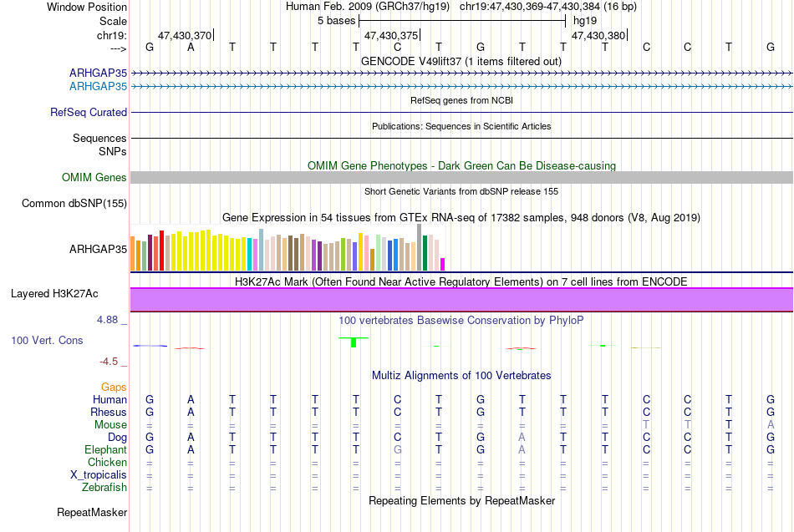Open the RepeatMasker track label

tap(92, 512)
